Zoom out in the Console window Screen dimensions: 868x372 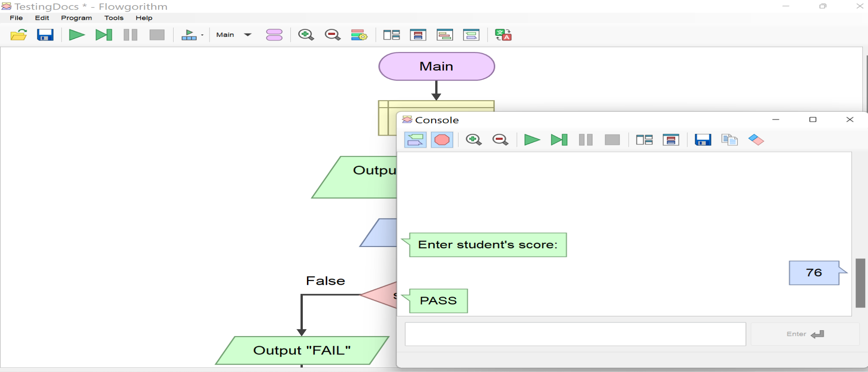coord(500,140)
